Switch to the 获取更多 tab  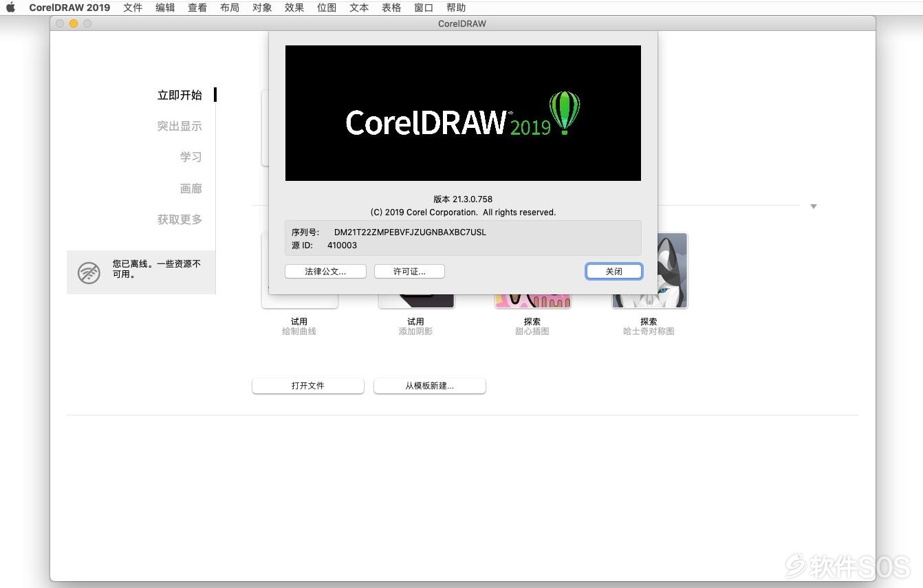[x=180, y=219]
